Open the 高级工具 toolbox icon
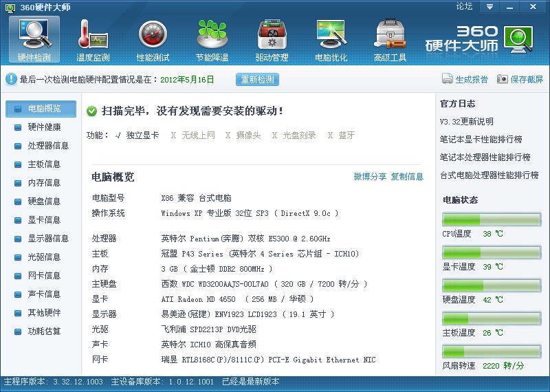 pos(390,39)
